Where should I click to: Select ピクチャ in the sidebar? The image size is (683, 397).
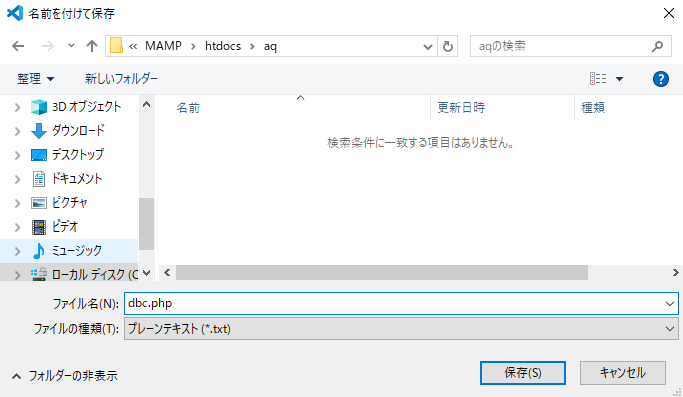click(x=70, y=202)
